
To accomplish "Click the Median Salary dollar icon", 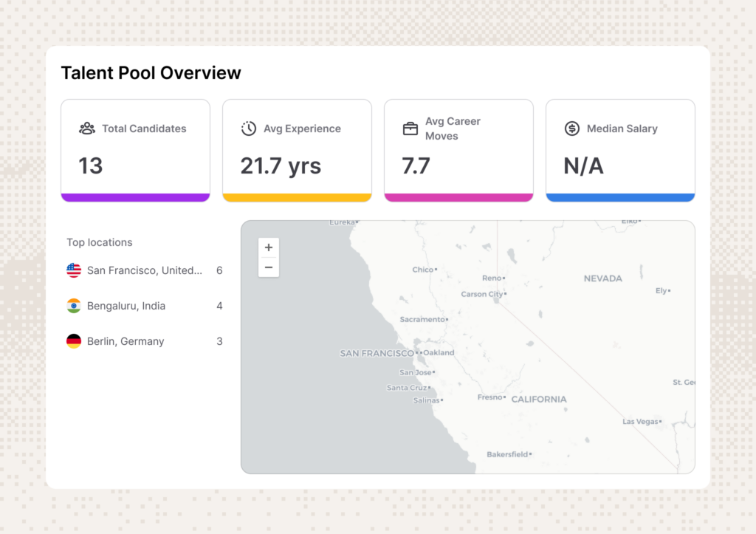I will 572,129.
